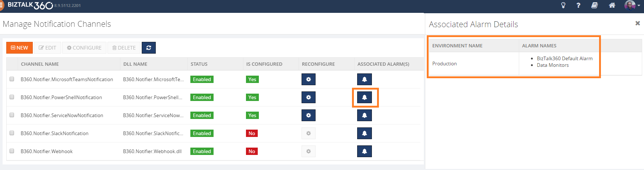Click the No badge in Webhook row
This screenshot has height=170, width=644.
tap(252, 151)
